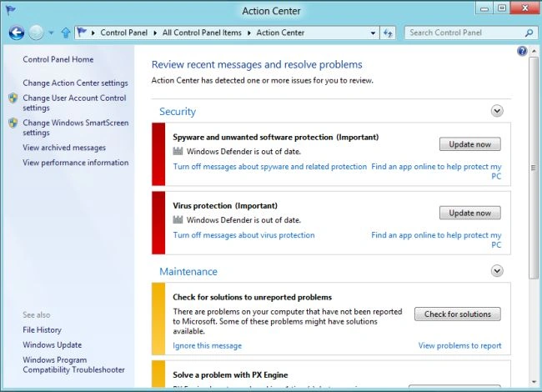The width and height of the screenshot is (542, 392).
Task: Click 'Review recent messages and resolve problems' title
Action: (x=257, y=65)
